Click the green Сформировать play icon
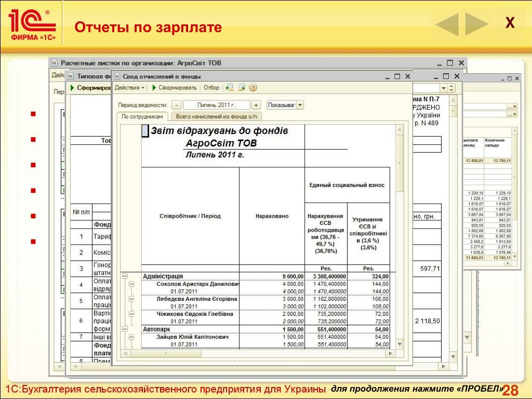 click(154, 88)
